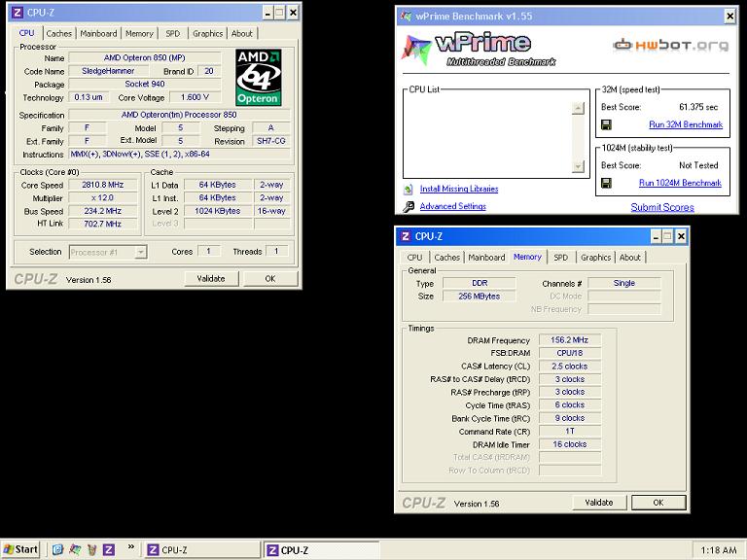Open the Processor #1 selection dropdown
Viewport: 747px width, 560px height.
click(140, 252)
